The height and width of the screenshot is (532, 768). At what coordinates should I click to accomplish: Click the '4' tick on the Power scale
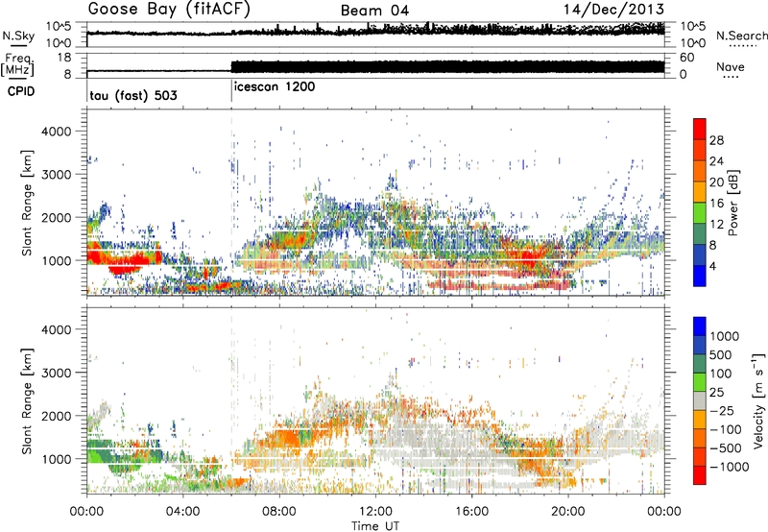[x=713, y=266]
